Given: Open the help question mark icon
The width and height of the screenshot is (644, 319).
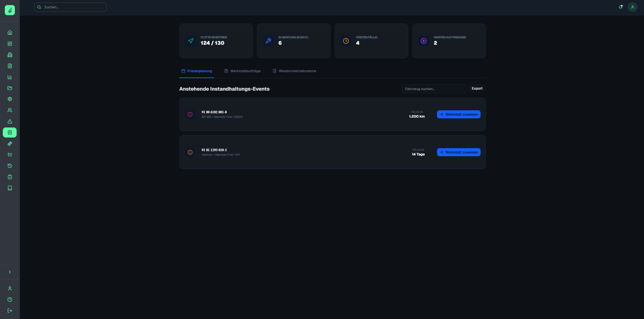Looking at the screenshot, I should (x=10, y=300).
